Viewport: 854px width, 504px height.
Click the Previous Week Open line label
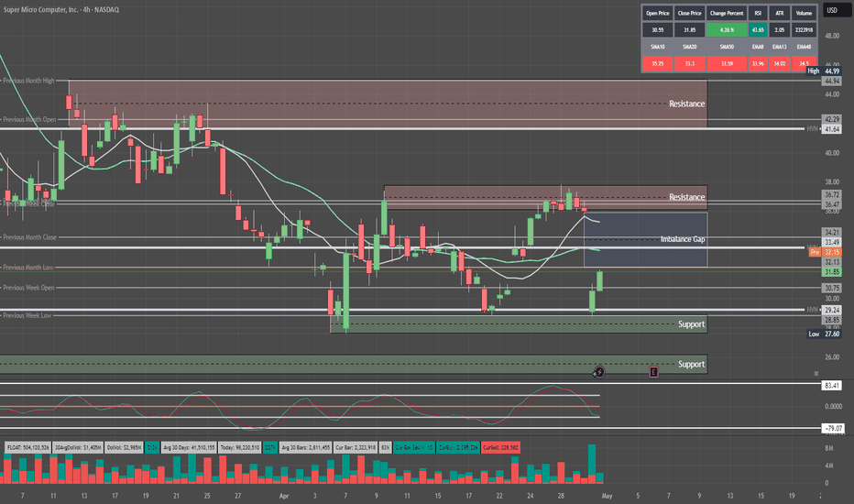(x=29, y=287)
